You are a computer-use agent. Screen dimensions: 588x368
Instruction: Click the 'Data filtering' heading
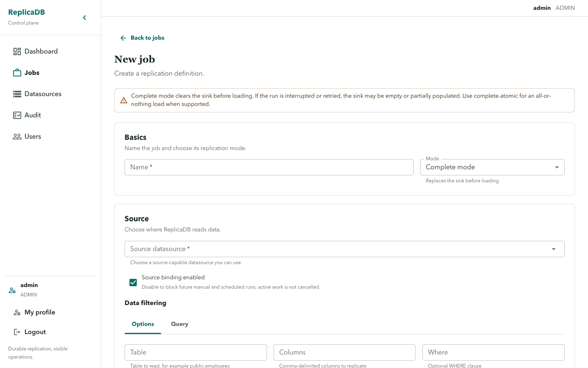click(145, 303)
